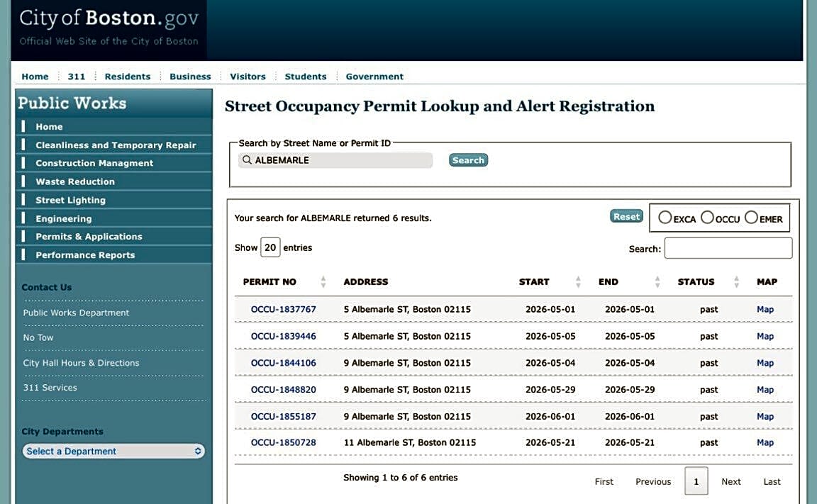Open the Show 20 entries selector
Screen dimensions: 817x504
(x=270, y=247)
